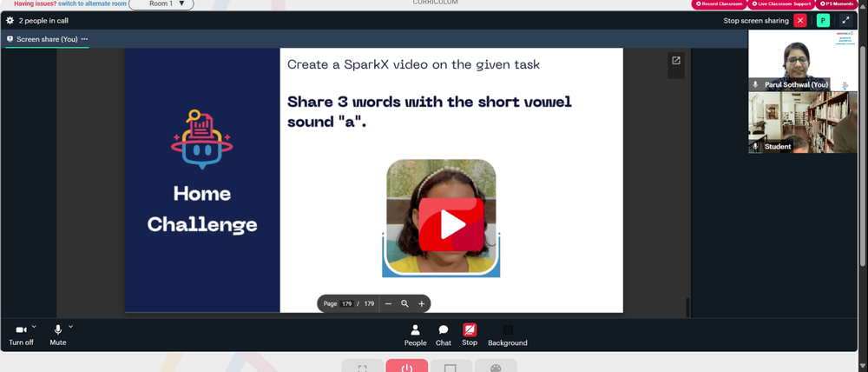Select the Student video thumbnail
Image resolution: width=868 pixels, height=372 pixels.
point(802,123)
